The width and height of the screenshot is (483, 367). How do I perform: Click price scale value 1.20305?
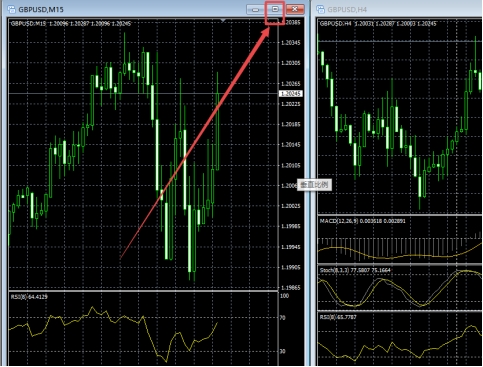(291, 63)
